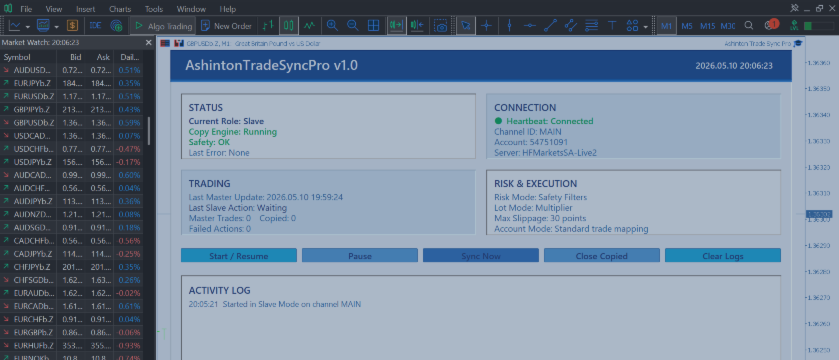Image resolution: width=839 pixels, height=360 pixels.
Task: Click the Sync Now button
Action: point(480,256)
